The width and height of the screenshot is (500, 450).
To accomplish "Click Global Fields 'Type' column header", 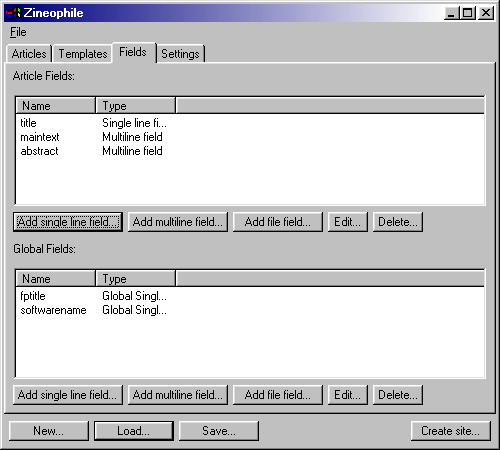I will tap(135, 279).
